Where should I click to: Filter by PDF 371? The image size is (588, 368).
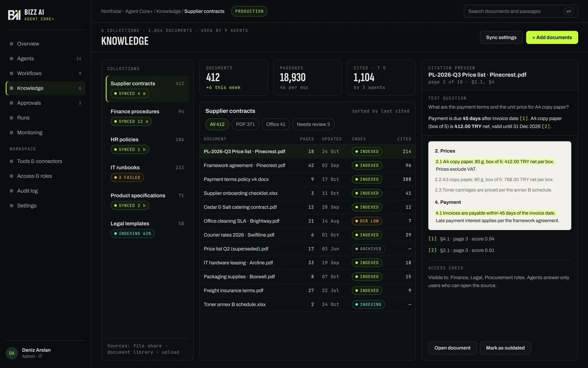tap(245, 124)
